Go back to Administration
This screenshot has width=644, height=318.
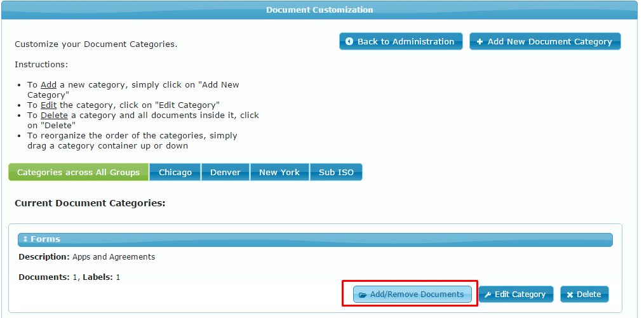pyautogui.click(x=400, y=42)
